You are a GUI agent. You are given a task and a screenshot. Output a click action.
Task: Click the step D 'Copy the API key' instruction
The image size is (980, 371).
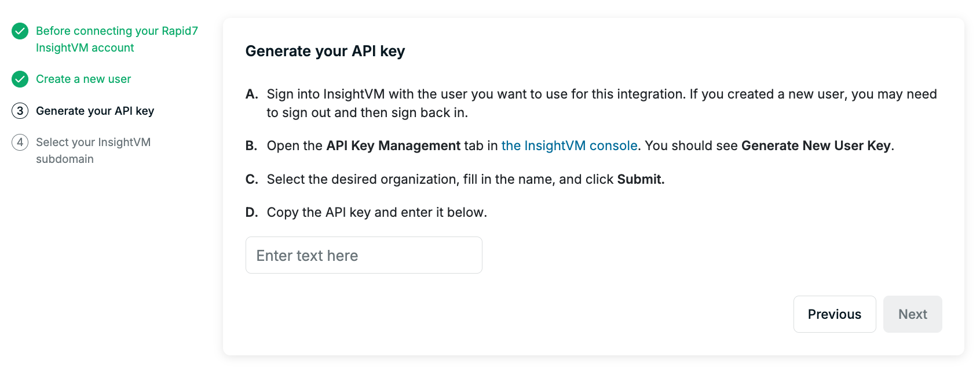[x=377, y=212]
